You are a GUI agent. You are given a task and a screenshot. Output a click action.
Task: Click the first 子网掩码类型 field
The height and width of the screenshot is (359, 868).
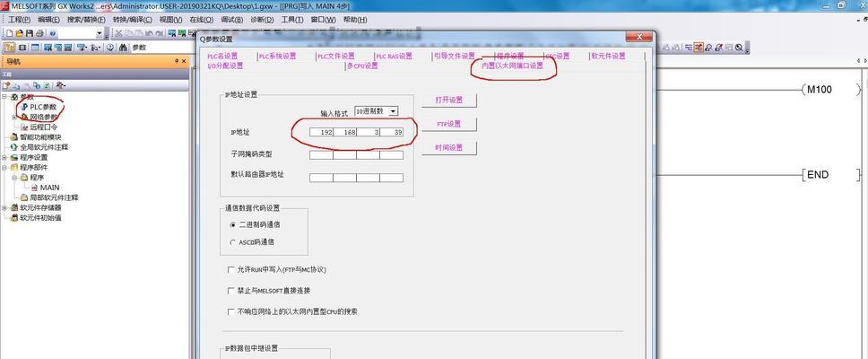click(x=321, y=155)
